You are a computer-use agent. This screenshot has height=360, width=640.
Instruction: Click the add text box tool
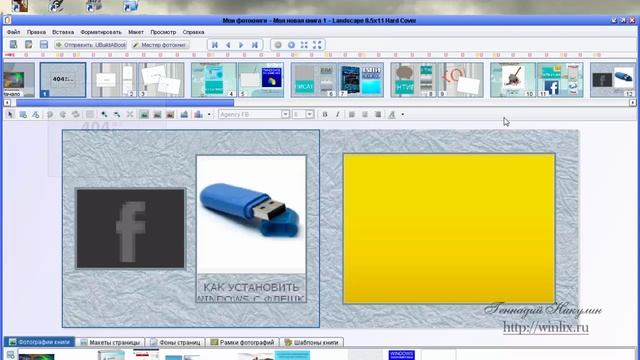coord(36,115)
